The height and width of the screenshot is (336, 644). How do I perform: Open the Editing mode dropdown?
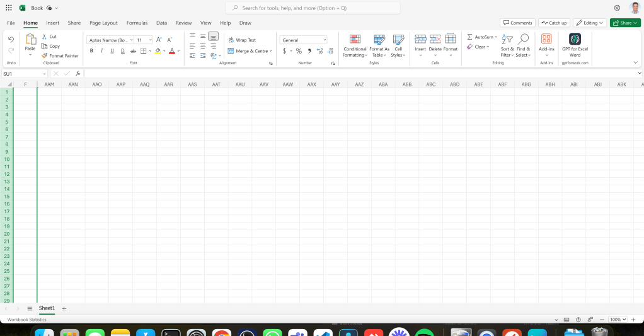pyautogui.click(x=590, y=23)
